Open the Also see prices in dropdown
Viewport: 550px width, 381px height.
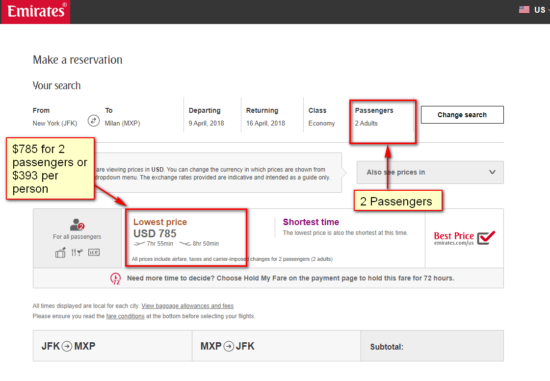[x=430, y=172]
